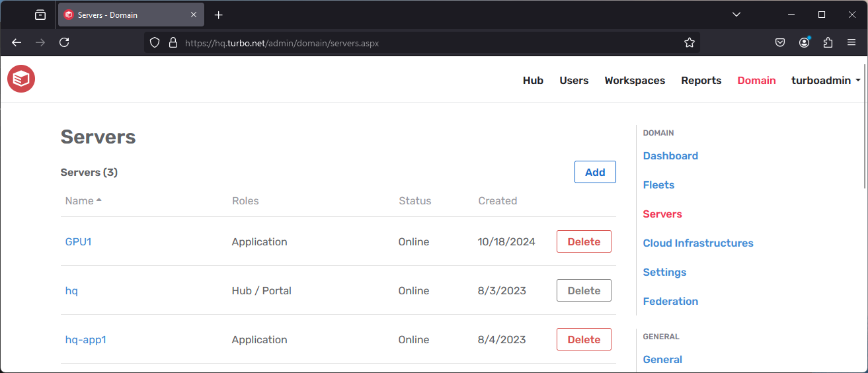Click the hq creation date 8/3/2023

click(x=502, y=291)
